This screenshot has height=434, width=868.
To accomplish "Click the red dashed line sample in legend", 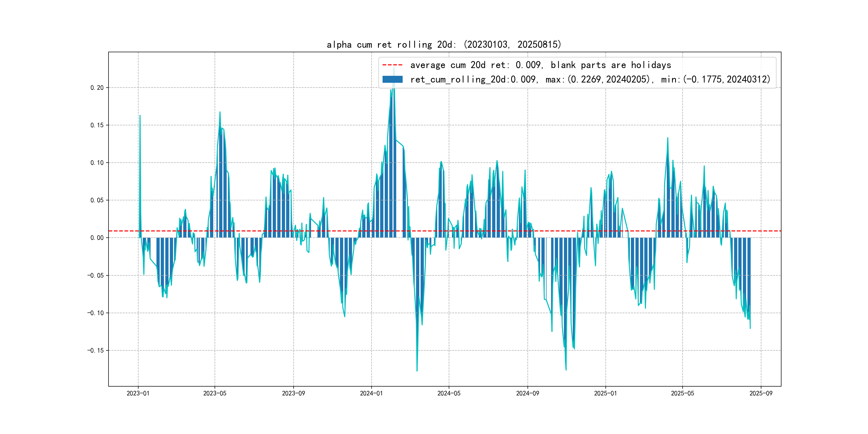I will 392,65.
